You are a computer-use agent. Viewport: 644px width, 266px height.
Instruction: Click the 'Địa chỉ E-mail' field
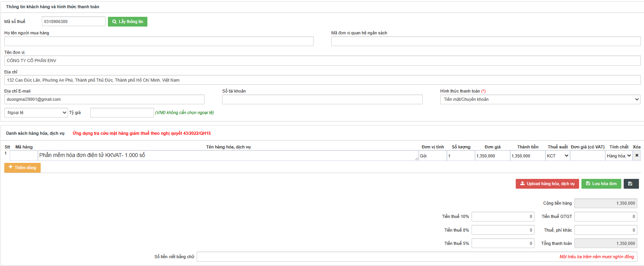[104, 100]
